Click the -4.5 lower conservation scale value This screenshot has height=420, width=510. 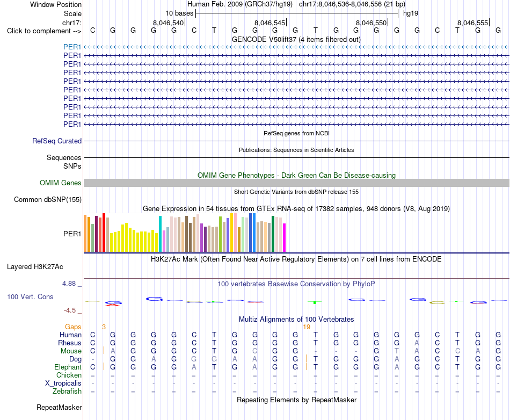(70, 310)
